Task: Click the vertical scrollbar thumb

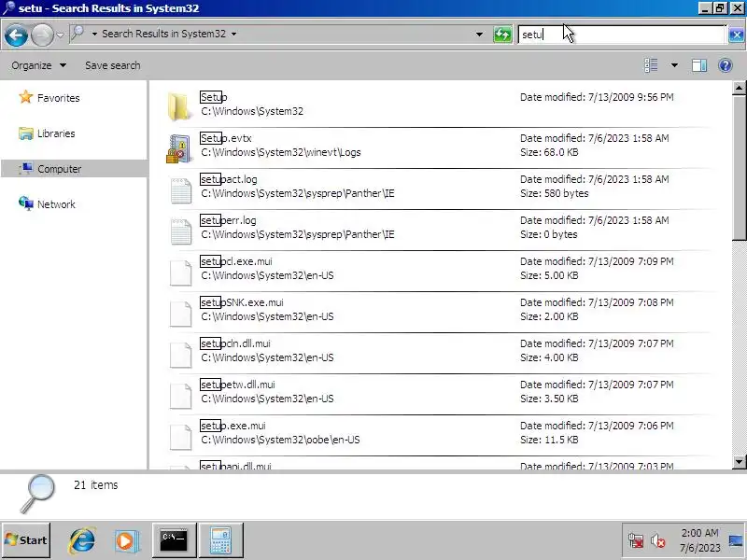Action: coord(739,167)
